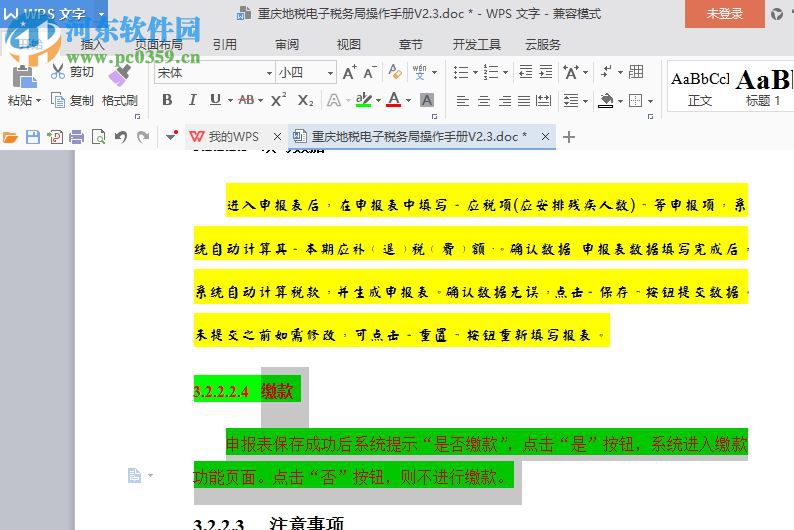The height and width of the screenshot is (530, 794).
Task: Switch to the 视图 ribbon tab
Action: pos(349,45)
